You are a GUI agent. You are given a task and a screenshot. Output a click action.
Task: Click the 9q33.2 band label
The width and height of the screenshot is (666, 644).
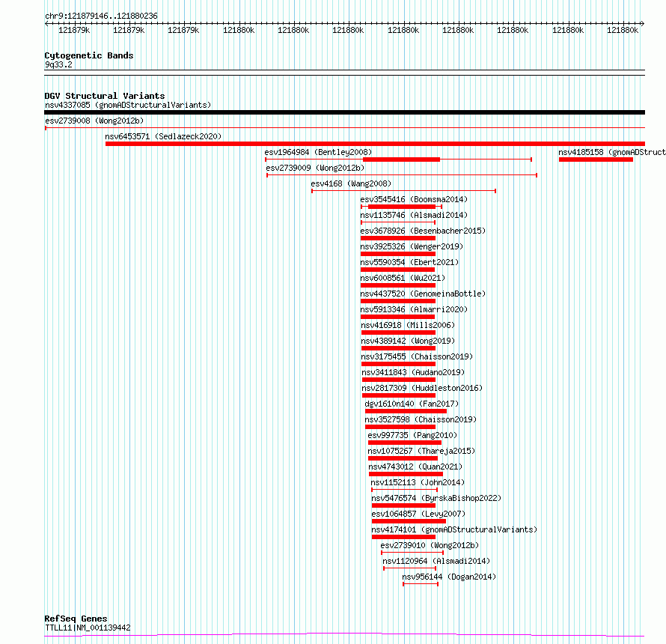(58, 64)
